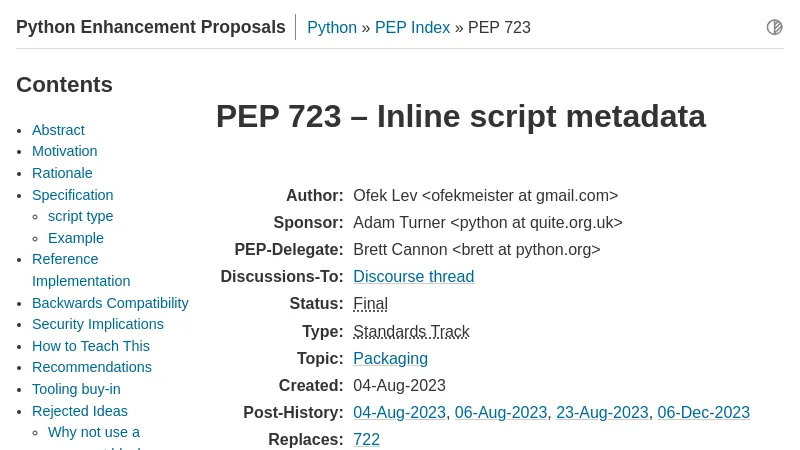Jump to Abstract in contents
Viewport: 800px width, 450px height.
58,130
